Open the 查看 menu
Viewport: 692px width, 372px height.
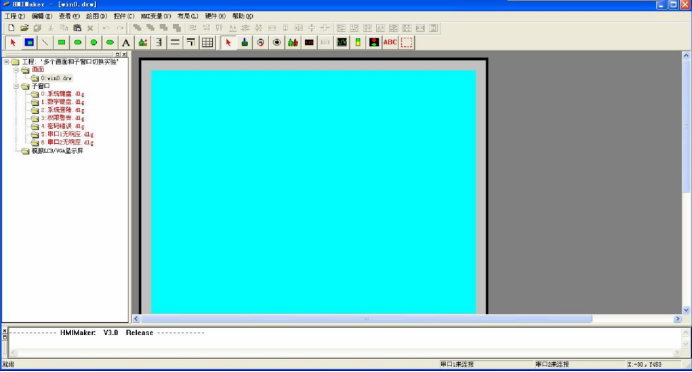[69, 16]
